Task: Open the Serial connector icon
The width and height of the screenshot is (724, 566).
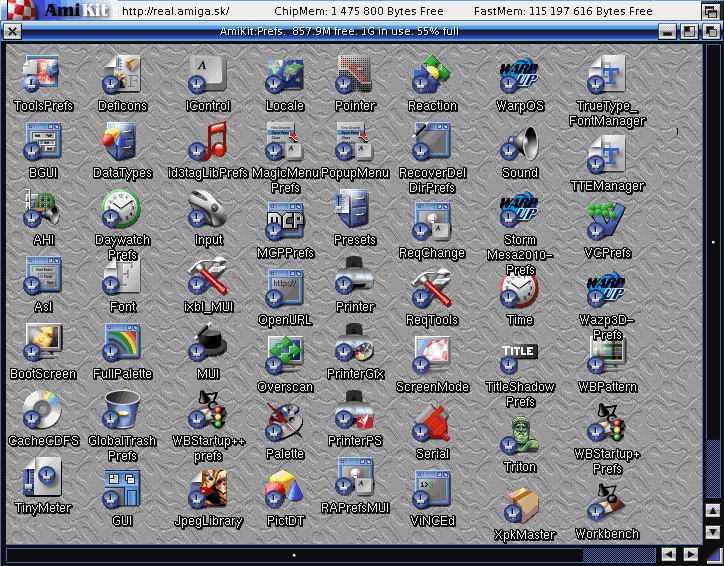Action: 432,422
